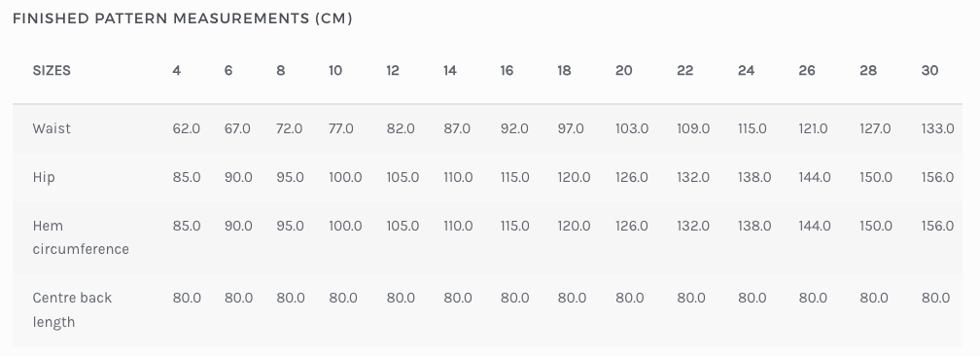Click the Waist row label
980x356 pixels.
pos(52,128)
